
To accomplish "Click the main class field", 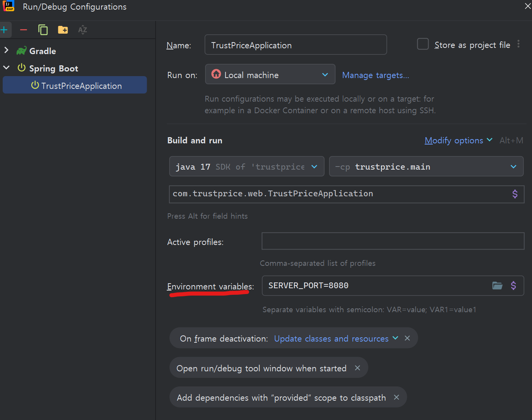I will (347, 194).
